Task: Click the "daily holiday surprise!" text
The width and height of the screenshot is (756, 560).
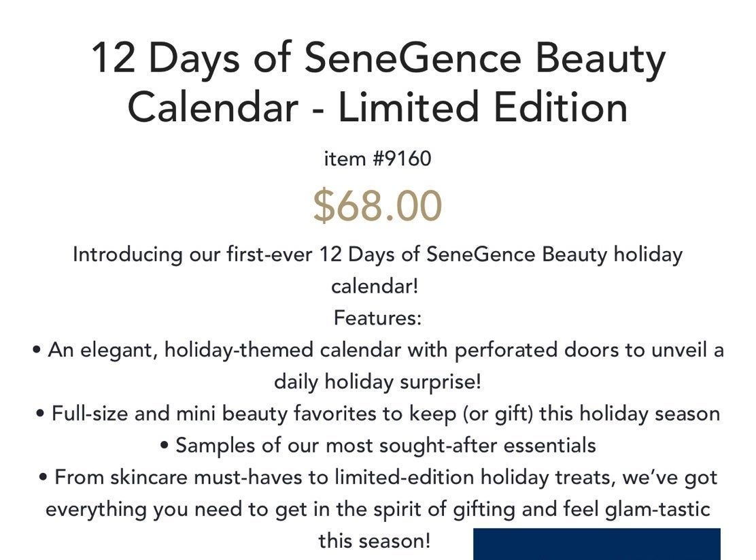Action: pyautogui.click(x=377, y=382)
